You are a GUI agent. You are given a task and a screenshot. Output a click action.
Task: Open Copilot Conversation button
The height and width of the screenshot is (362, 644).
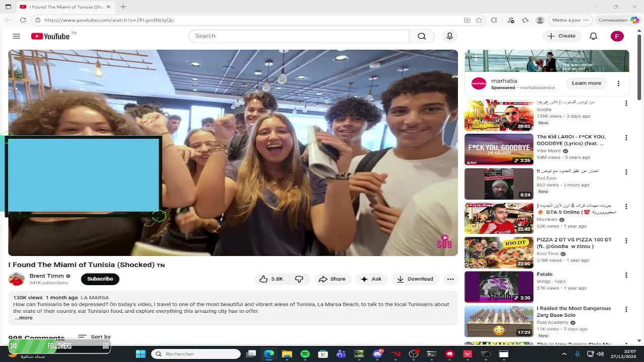(618, 20)
